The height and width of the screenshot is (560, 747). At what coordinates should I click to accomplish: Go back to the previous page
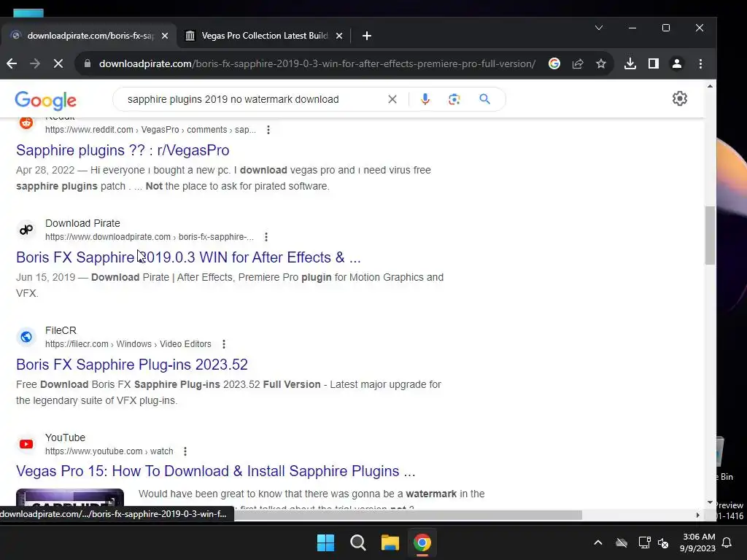pos(12,63)
